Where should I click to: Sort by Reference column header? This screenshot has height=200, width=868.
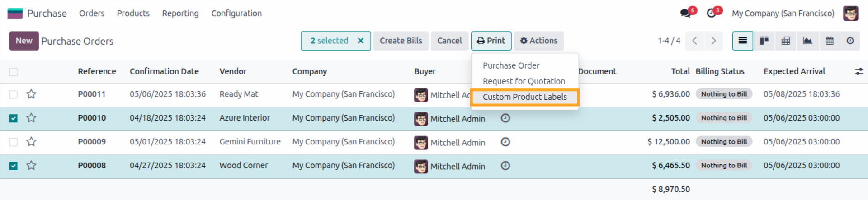point(97,71)
